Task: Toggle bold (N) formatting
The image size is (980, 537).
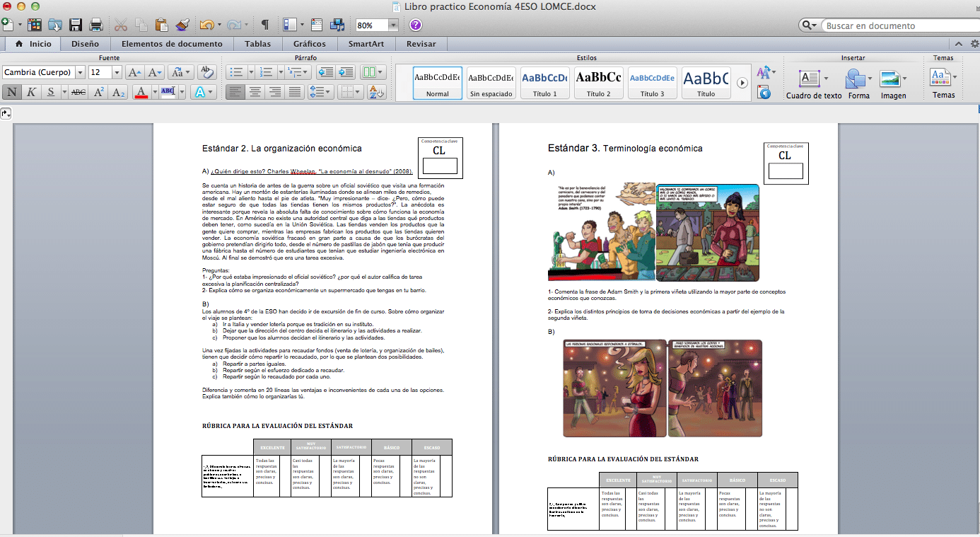Action: 12,92
